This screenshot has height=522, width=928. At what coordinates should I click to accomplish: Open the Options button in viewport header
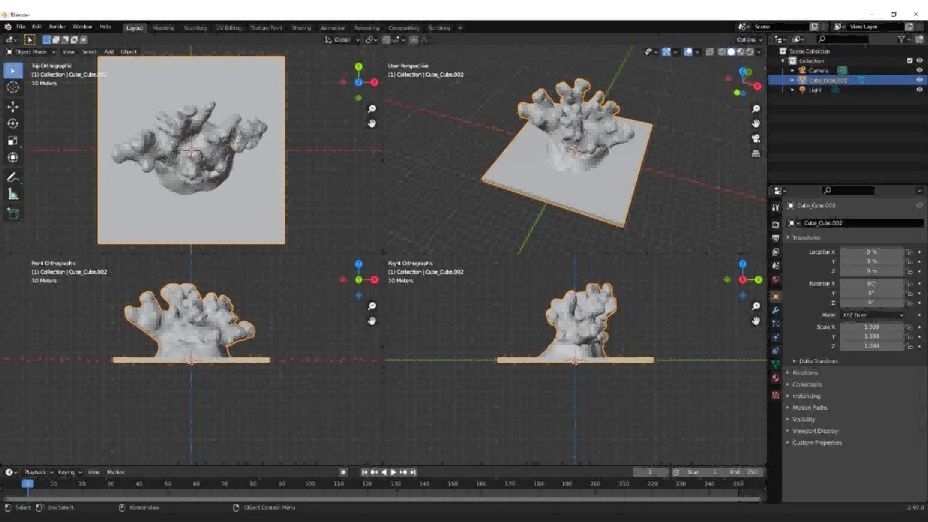point(750,40)
